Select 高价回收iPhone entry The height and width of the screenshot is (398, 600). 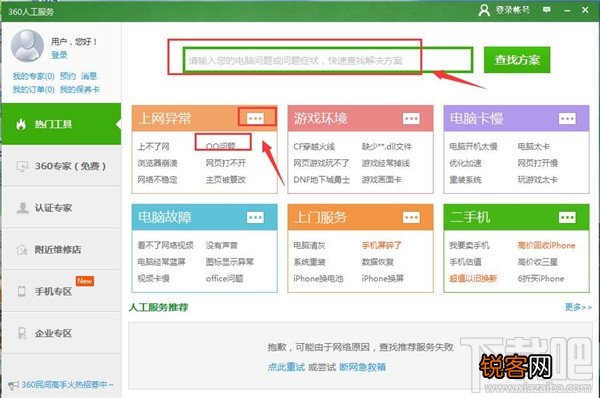pyautogui.click(x=546, y=245)
